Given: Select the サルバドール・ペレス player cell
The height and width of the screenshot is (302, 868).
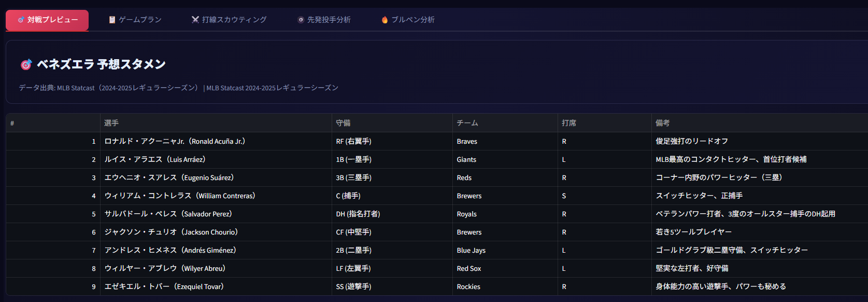Looking at the screenshot, I should (x=216, y=214).
